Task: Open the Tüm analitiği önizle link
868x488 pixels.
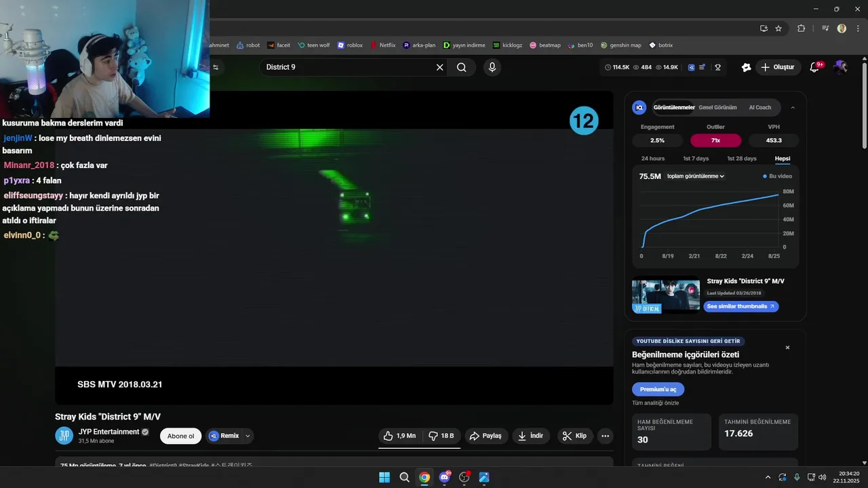Action: (655, 403)
